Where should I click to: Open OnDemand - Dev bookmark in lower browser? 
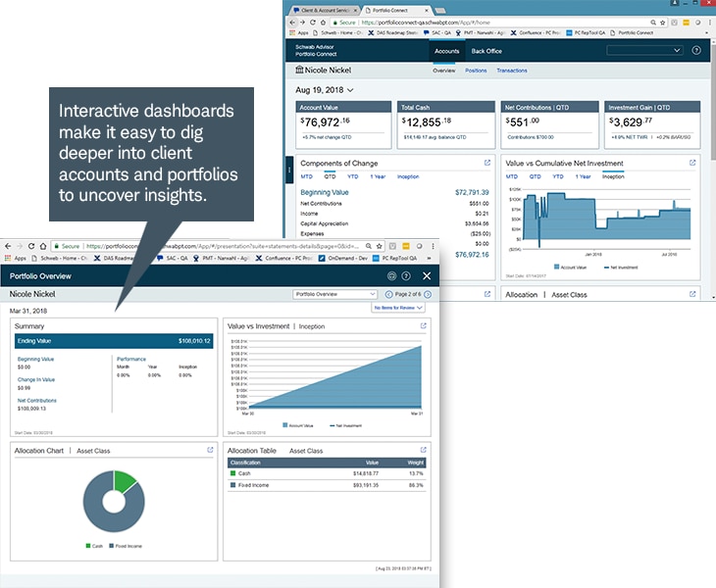pyautogui.click(x=343, y=258)
